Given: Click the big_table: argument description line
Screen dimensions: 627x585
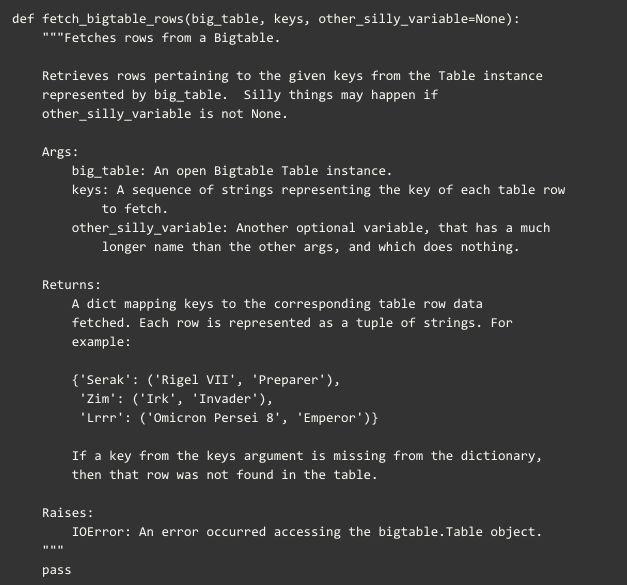Looking at the screenshot, I should (232, 172).
